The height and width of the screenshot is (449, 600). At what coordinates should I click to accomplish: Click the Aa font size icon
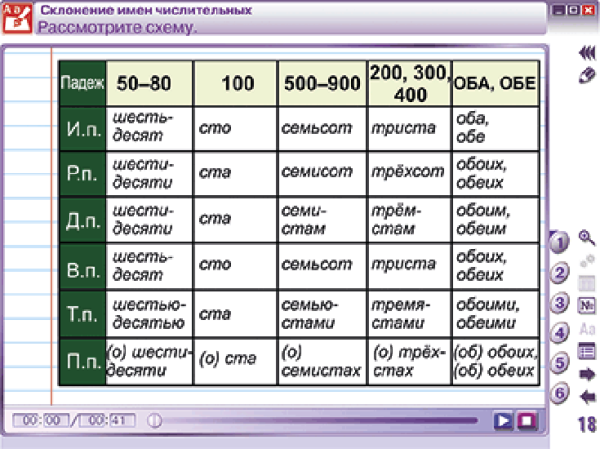587,329
